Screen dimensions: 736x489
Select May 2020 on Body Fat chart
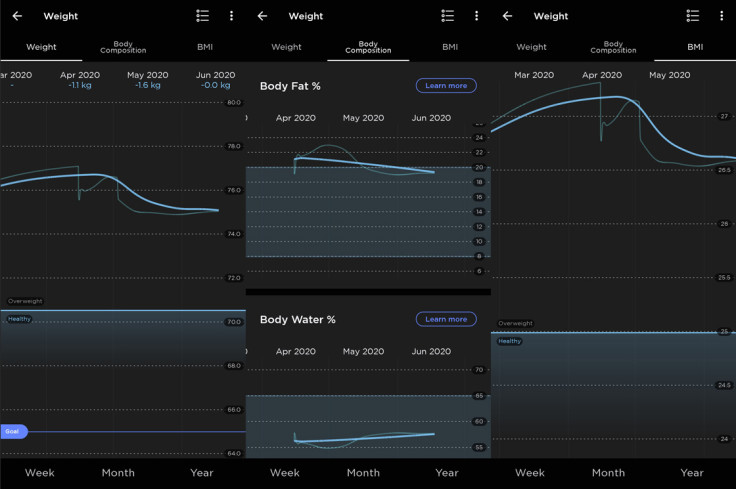tap(363, 118)
